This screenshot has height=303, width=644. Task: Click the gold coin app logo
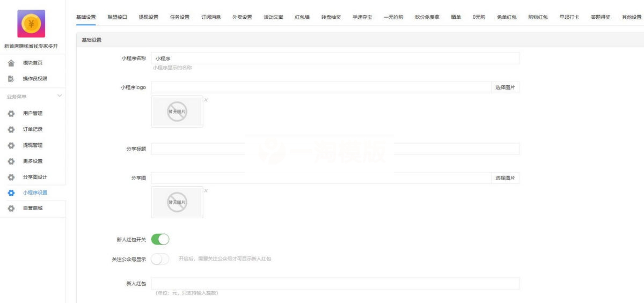31,24
